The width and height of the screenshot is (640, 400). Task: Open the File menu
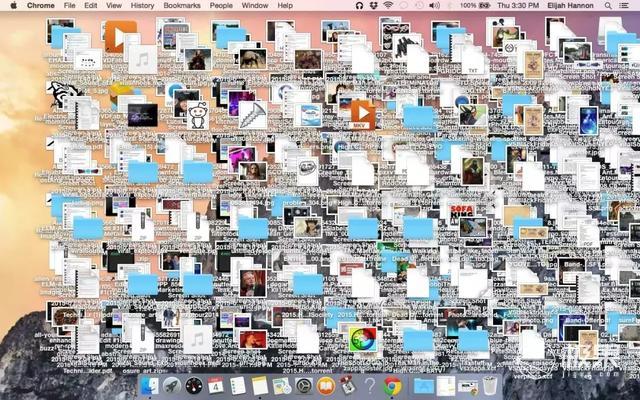[69, 5]
